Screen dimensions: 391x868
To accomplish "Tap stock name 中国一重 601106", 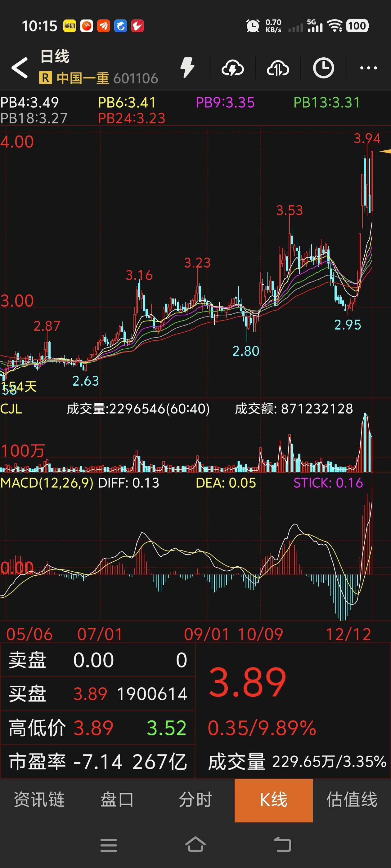I will 107,78.
